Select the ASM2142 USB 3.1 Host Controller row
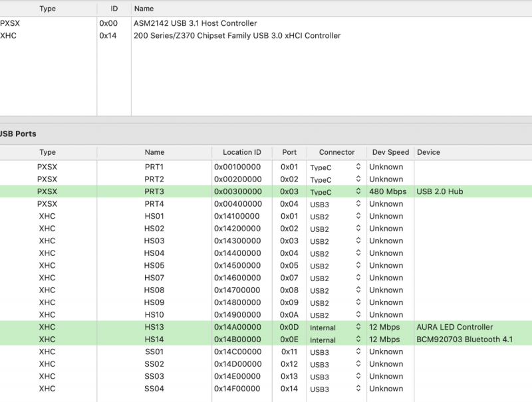Image resolution: width=532 pixels, height=402 pixels. [x=195, y=23]
